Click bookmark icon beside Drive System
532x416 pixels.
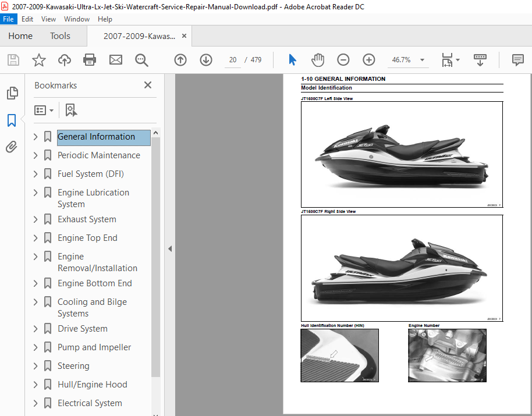tap(48, 329)
